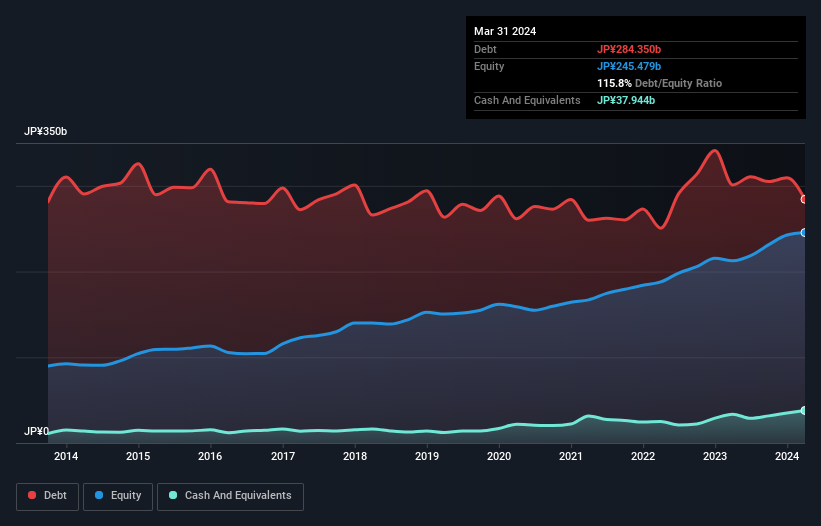This screenshot has width=821, height=526.
Task: Click the JP¥284.350b debt value
Action: 629,49
